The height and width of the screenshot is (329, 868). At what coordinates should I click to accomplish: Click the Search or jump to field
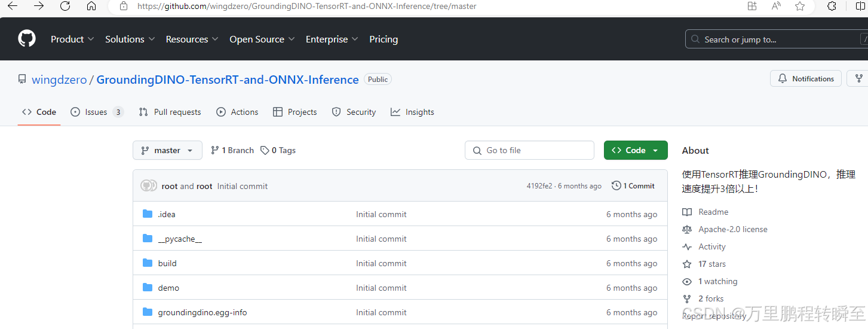pyautogui.click(x=776, y=39)
